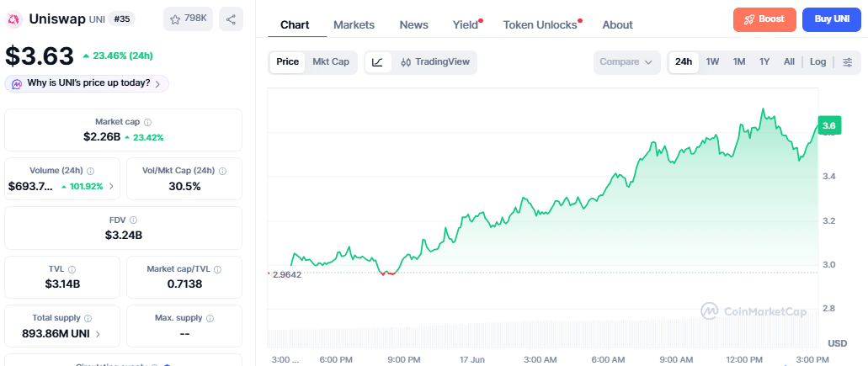This screenshot has height=366, width=868.
Task: Open the Yield tab
Action: click(466, 25)
